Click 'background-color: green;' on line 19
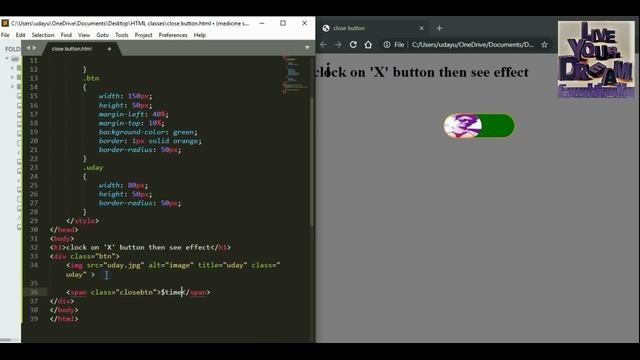The height and width of the screenshot is (360, 640). (x=148, y=132)
